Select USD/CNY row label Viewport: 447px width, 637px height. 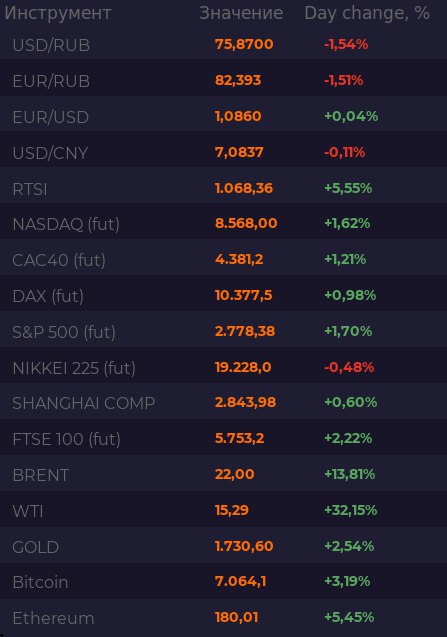[50, 153]
